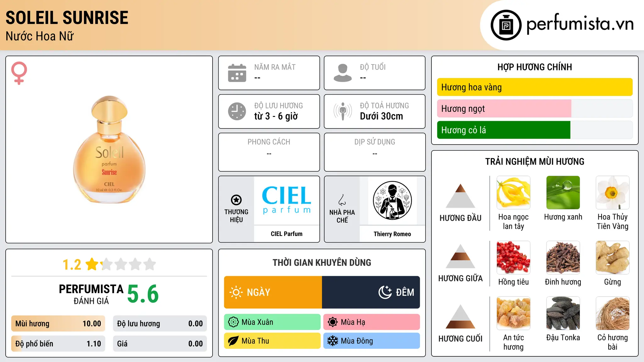Click the snowflake icon beside Mùa Đông
Viewport: 644px width, 362px height.
pyautogui.click(x=333, y=341)
